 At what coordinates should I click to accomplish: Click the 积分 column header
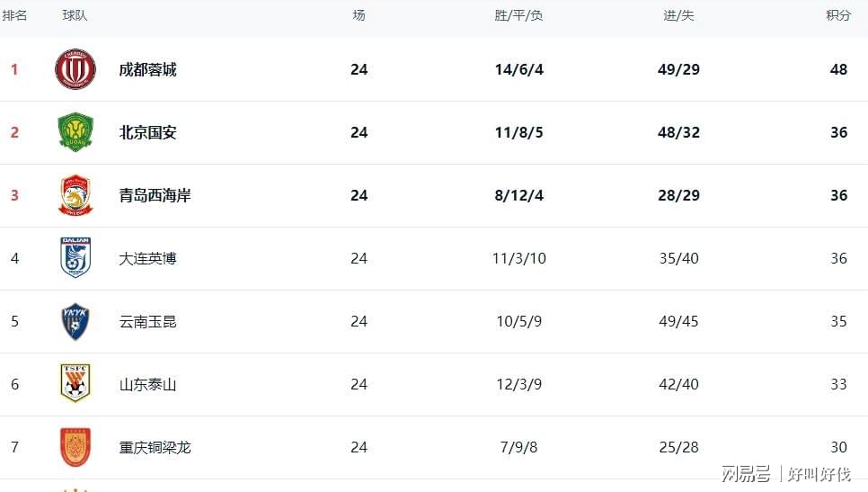838,15
